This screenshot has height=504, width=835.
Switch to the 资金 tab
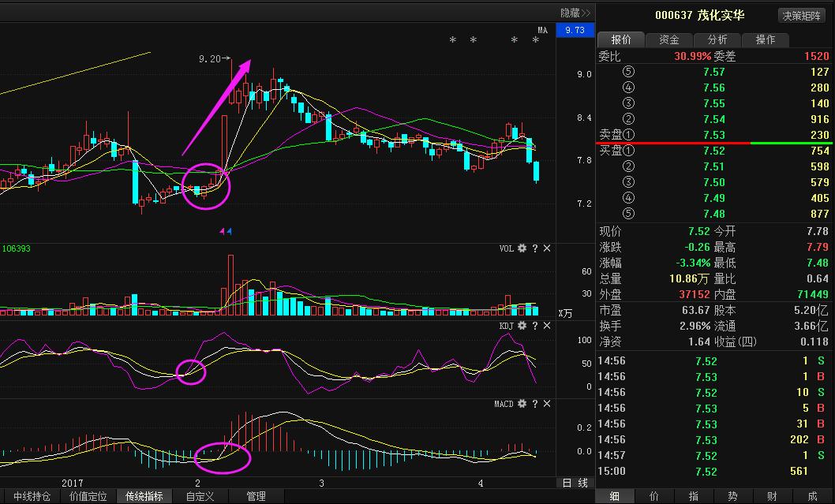668,39
